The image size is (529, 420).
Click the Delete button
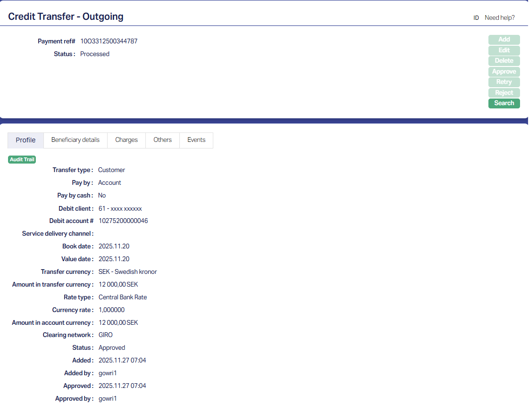(504, 61)
